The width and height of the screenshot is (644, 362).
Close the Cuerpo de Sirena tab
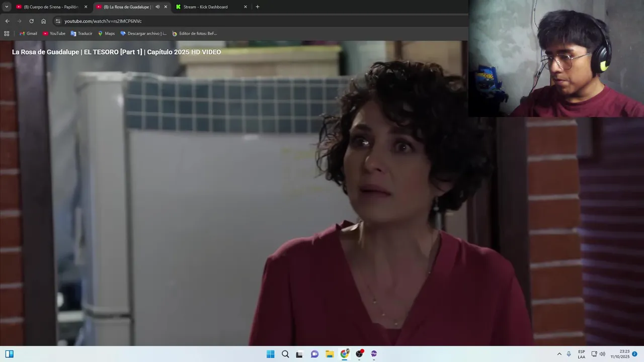pos(86,7)
